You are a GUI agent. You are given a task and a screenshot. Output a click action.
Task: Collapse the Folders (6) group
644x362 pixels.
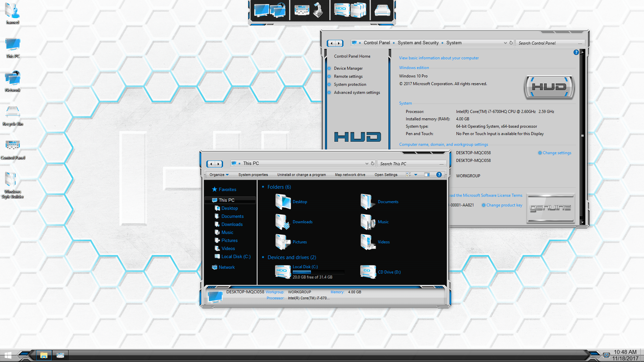pyautogui.click(x=263, y=187)
